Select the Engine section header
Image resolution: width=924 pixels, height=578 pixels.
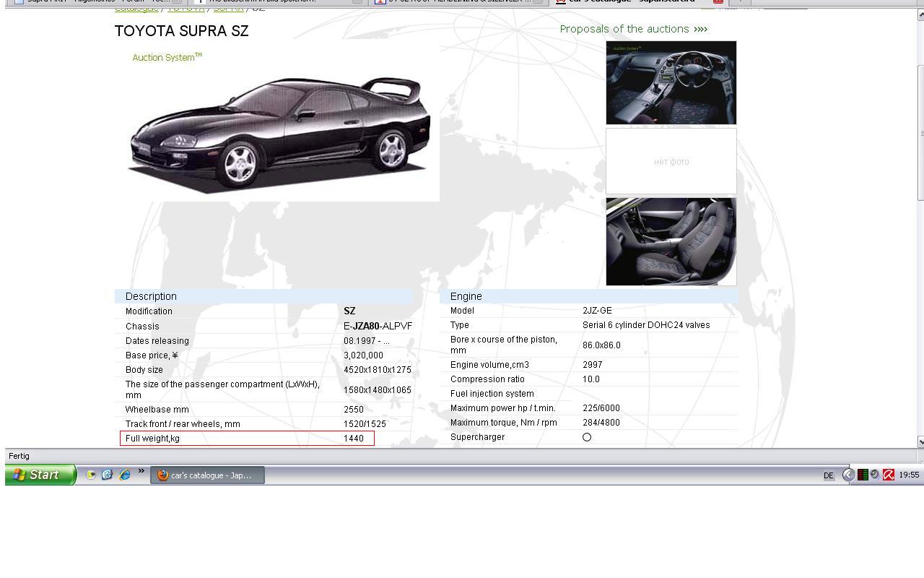tap(589, 296)
